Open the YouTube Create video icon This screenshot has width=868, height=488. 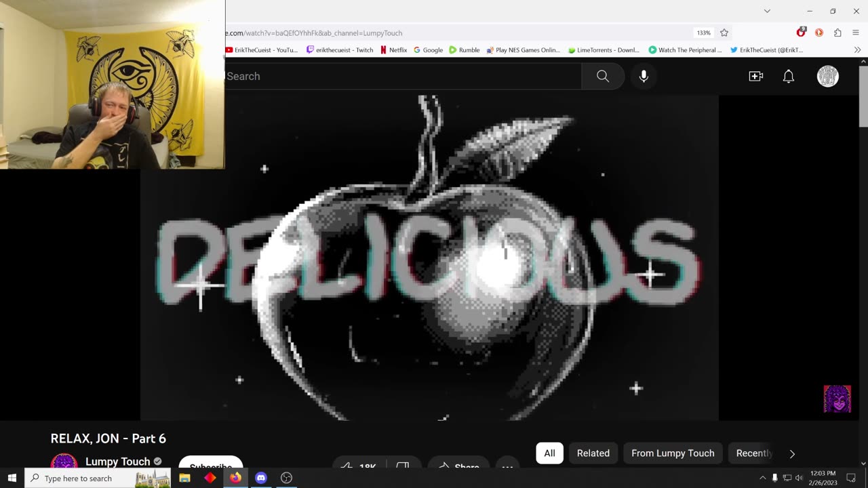[755, 77]
